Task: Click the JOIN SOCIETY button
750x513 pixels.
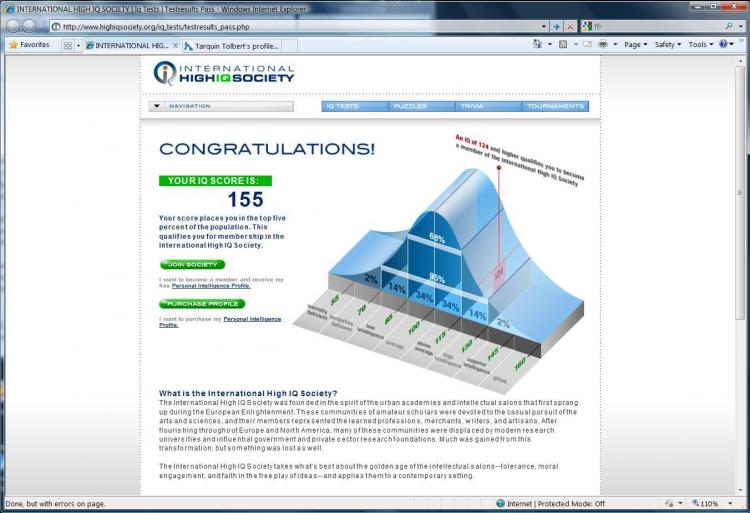Action: coord(192,264)
